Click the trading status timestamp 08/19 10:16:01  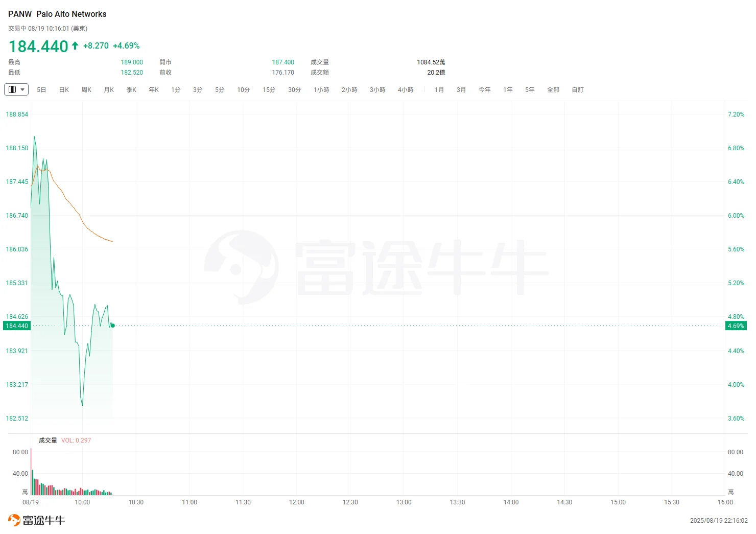(x=49, y=29)
